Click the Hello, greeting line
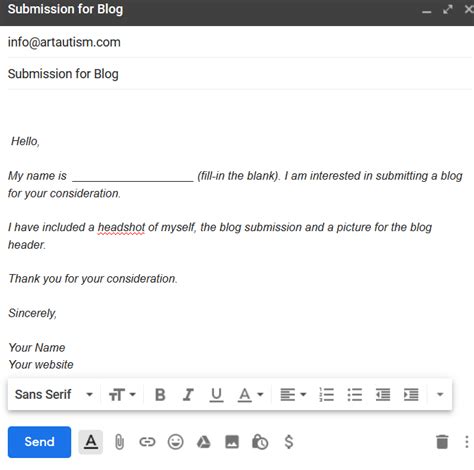 (25, 141)
